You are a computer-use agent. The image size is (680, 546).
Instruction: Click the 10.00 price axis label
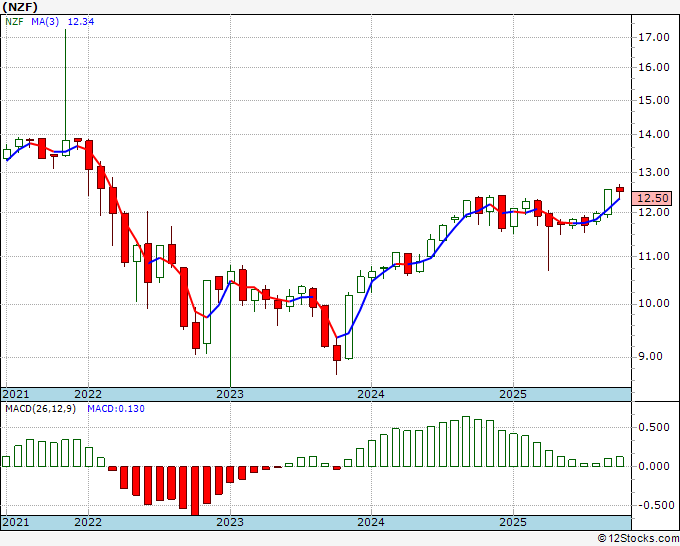coord(654,303)
